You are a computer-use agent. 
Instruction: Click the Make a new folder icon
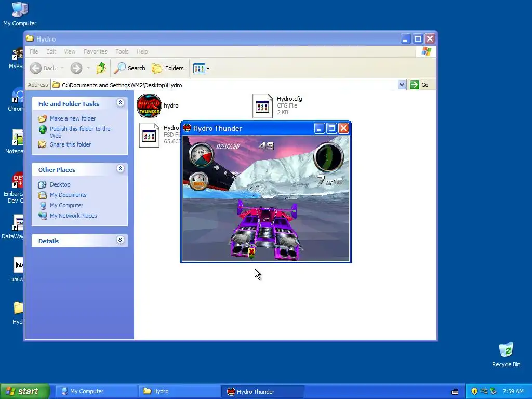pos(43,119)
